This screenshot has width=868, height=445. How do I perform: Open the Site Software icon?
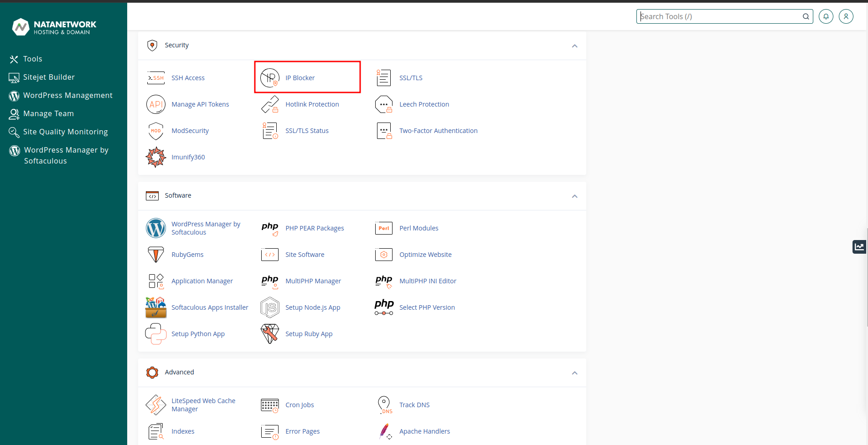(x=270, y=255)
